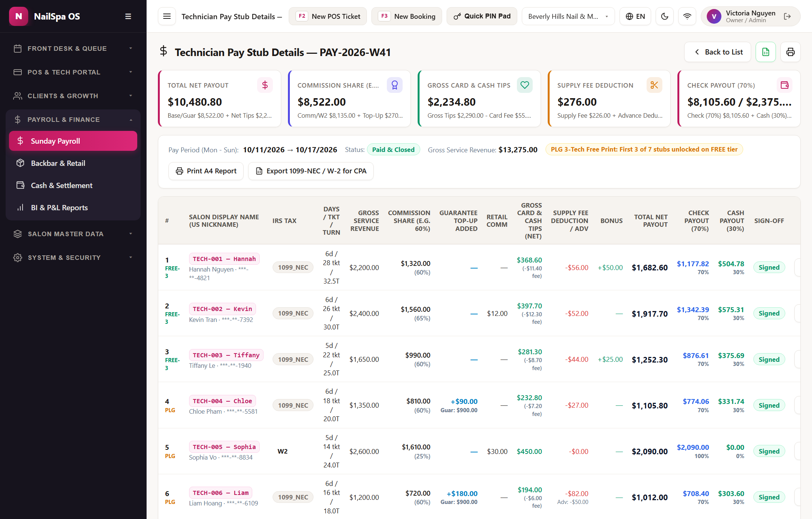The width and height of the screenshot is (812, 519).
Task: Toggle dark mode moon icon
Action: (665, 16)
